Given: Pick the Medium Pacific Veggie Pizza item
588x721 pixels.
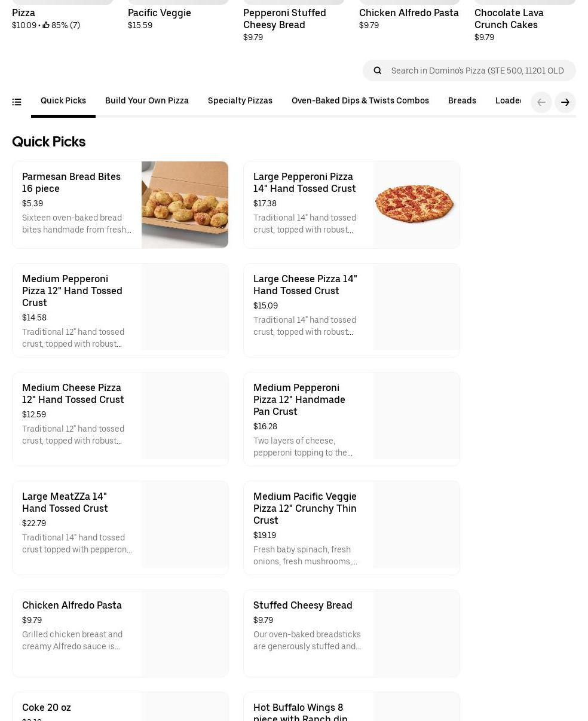Looking at the screenshot, I should tap(305, 508).
